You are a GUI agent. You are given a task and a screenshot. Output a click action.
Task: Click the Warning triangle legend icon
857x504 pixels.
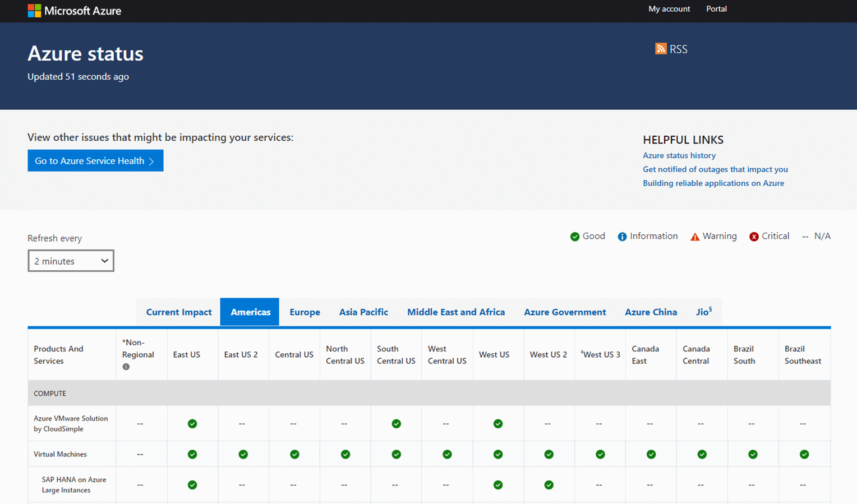click(695, 236)
